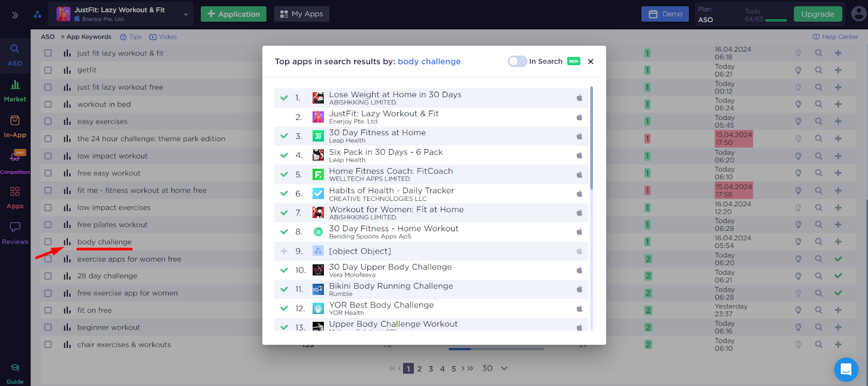Open app icon of Bikini Body Running Challenge
Image resolution: width=868 pixels, height=386 pixels.
pos(318,289)
